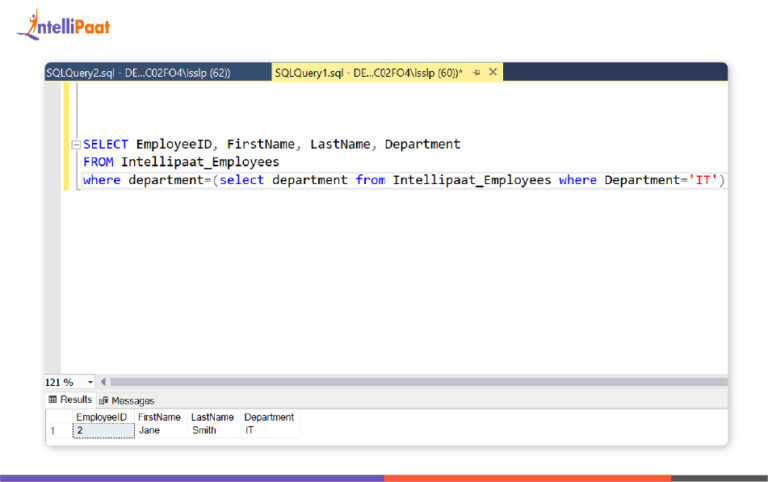Click the horizontal scrollbar left arrow
Image resolution: width=768 pixels, height=482 pixels.
pos(103,382)
